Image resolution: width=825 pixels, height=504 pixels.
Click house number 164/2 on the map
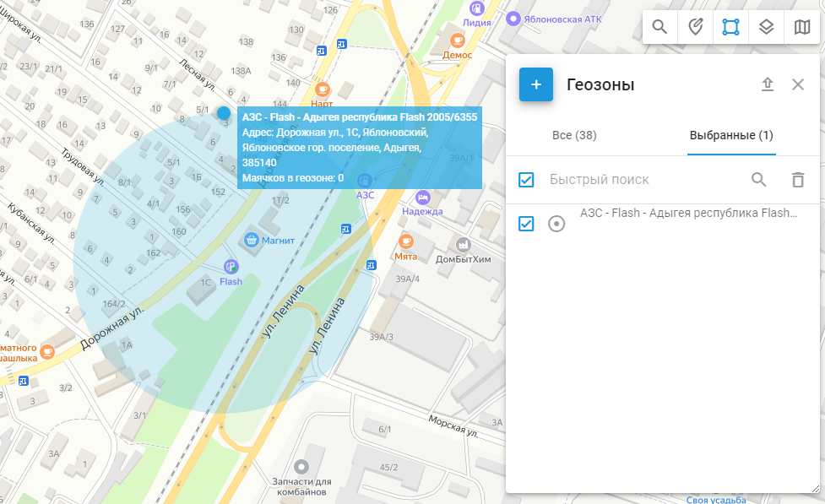[x=114, y=304]
